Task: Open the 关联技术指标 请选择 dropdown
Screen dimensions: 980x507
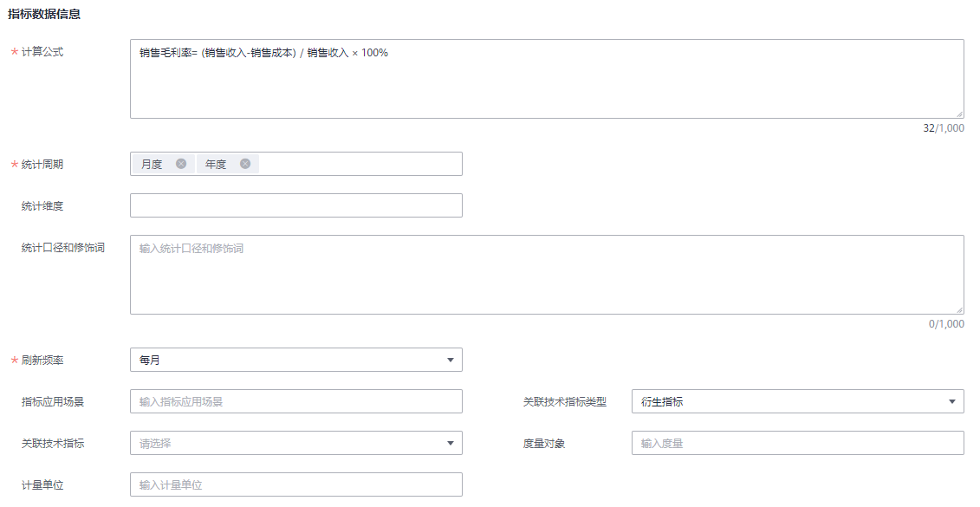Action: pos(295,443)
